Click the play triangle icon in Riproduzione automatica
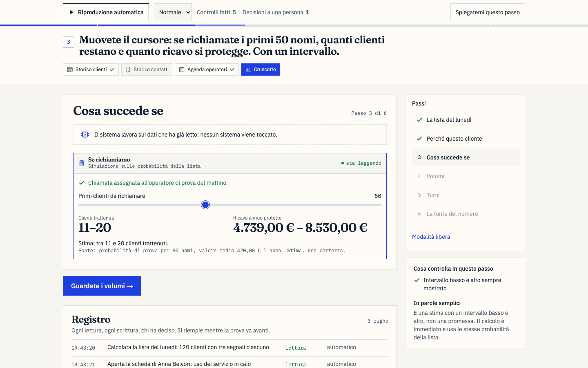This screenshot has height=368, width=588. point(71,12)
